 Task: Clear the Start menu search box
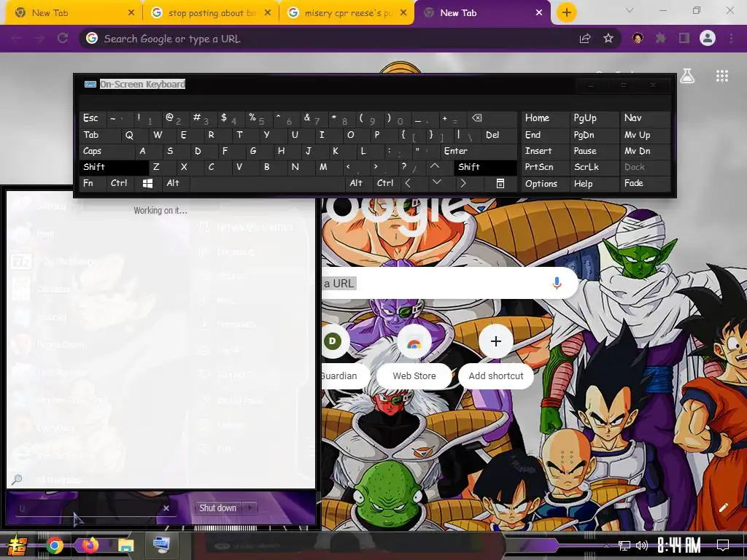166,508
